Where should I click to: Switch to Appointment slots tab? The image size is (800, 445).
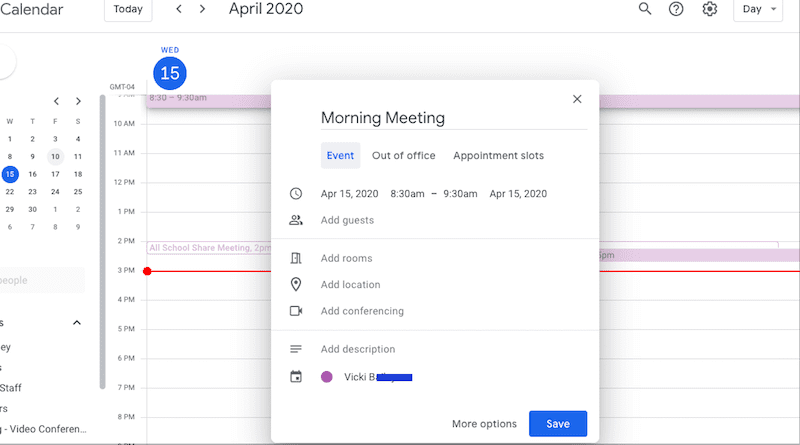coord(498,156)
